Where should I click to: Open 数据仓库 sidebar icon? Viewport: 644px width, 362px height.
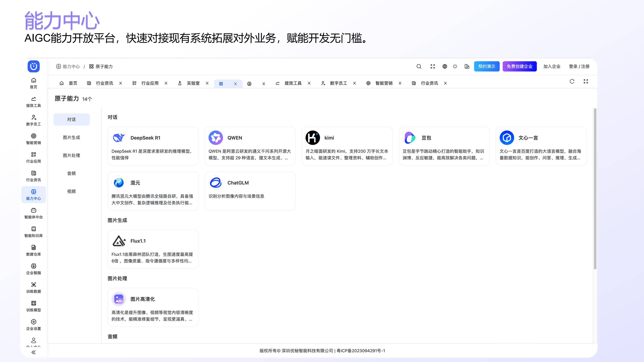33,250
